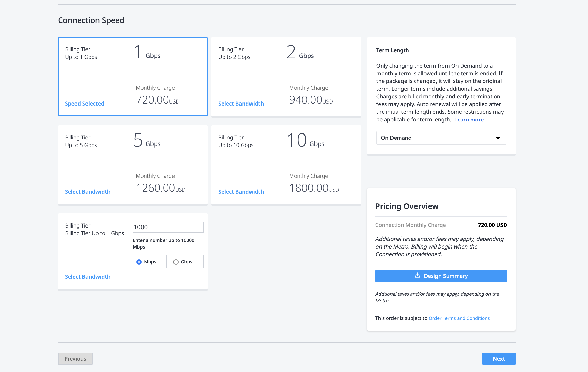Click the 940.00 USD monthly charge value
This screenshot has width=588, height=372.
[311, 100]
